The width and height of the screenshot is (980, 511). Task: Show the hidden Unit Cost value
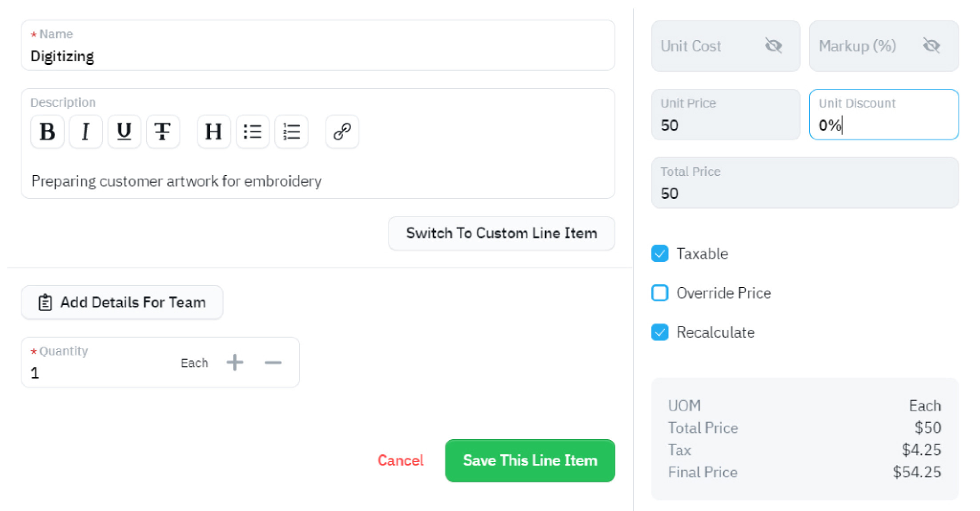773,45
